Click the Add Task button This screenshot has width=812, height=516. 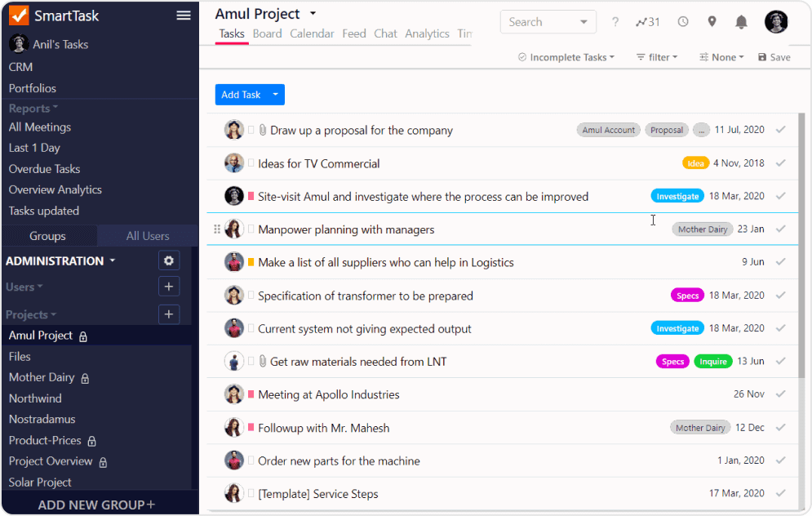241,95
